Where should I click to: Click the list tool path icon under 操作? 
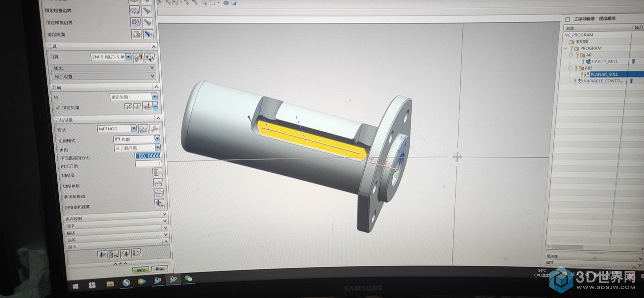136,253
